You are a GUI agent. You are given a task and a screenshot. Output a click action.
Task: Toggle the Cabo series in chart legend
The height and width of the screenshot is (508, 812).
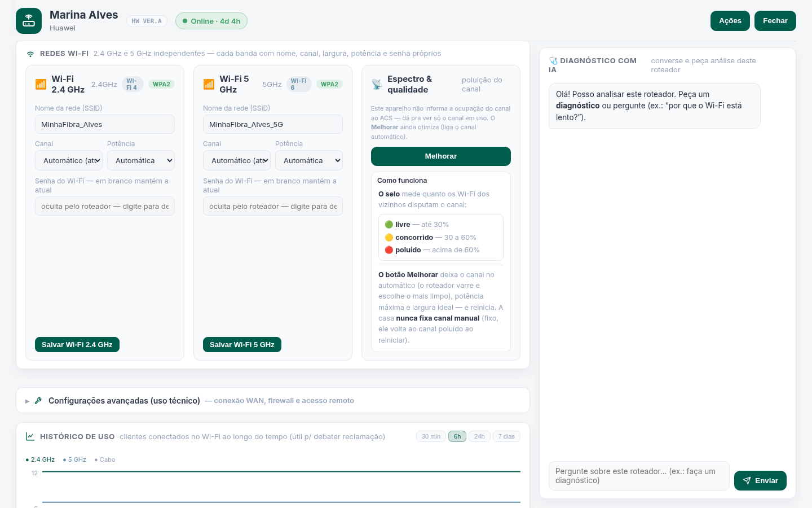pyautogui.click(x=105, y=459)
